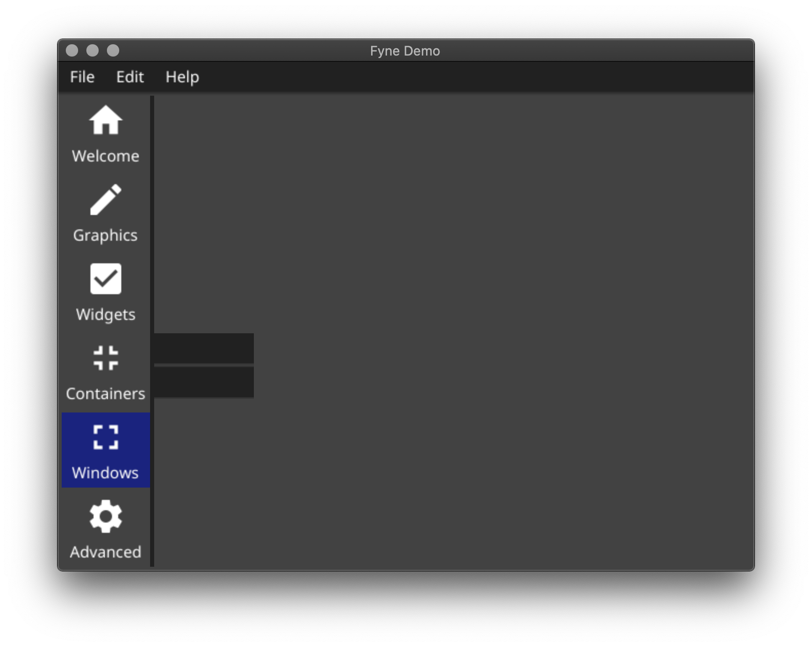Open the Help menu
This screenshot has width=812, height=647.
point(182,77)
